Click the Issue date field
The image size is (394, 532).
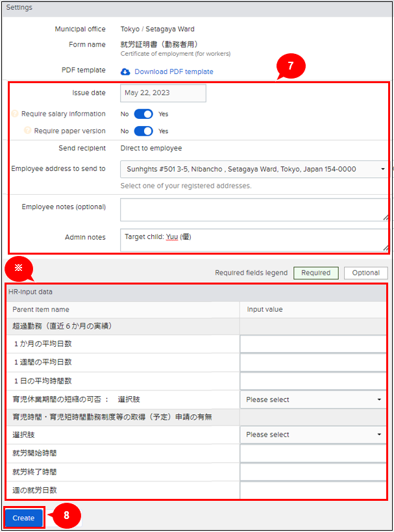[163, 93]
